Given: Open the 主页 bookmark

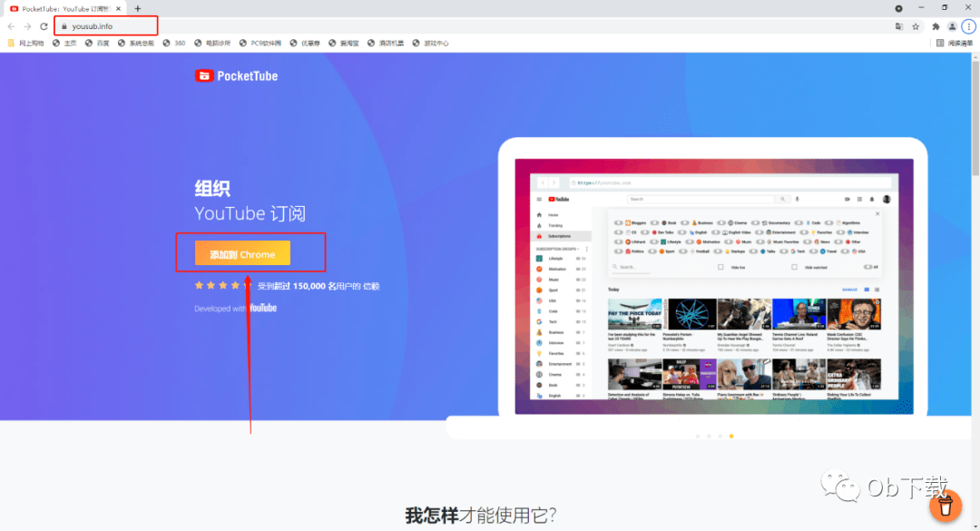Looking at the screenshot, I should tap(64, 44).
